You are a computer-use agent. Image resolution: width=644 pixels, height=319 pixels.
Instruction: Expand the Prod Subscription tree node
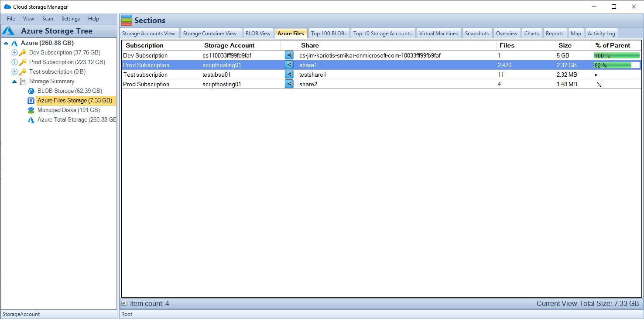coord(14,62)
